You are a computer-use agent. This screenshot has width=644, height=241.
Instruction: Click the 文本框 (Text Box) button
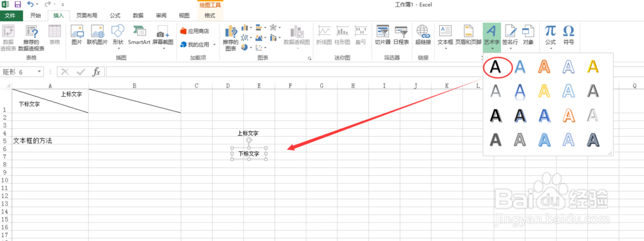pyautogui.click(x=445, y=37)
